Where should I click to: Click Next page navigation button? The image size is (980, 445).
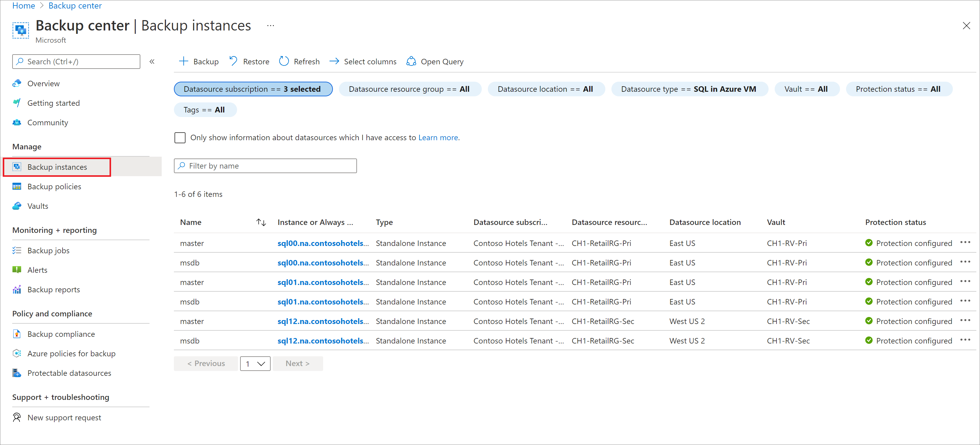click(296, 363)
